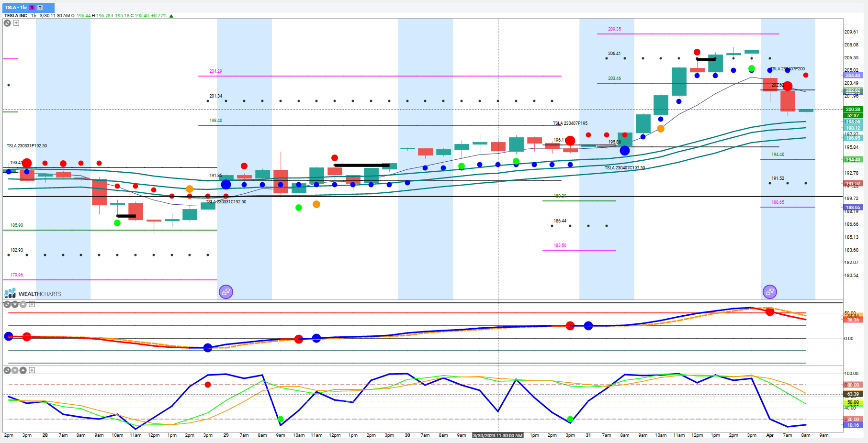The width and height of the screenshot is (868, 443).
Task: Hide overlays in the main price pane
Action: [7, 22]
